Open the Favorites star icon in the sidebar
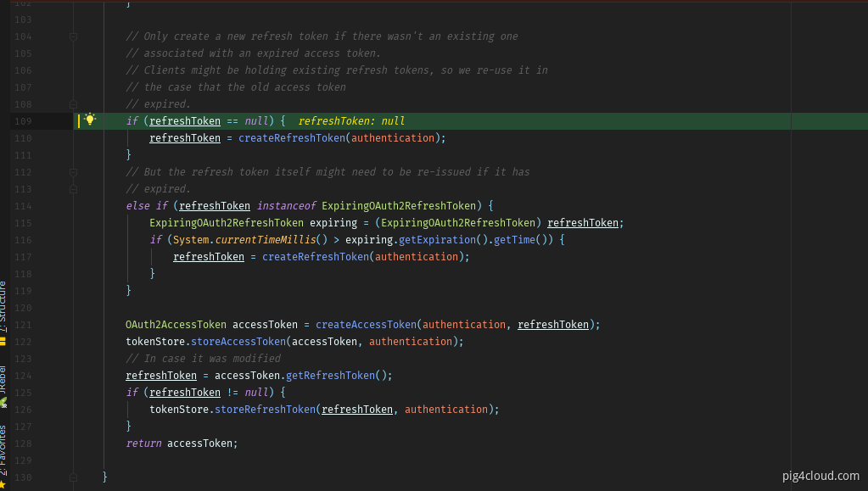Image resolution: width=868 pixels, height=491 pixels. 3,485
